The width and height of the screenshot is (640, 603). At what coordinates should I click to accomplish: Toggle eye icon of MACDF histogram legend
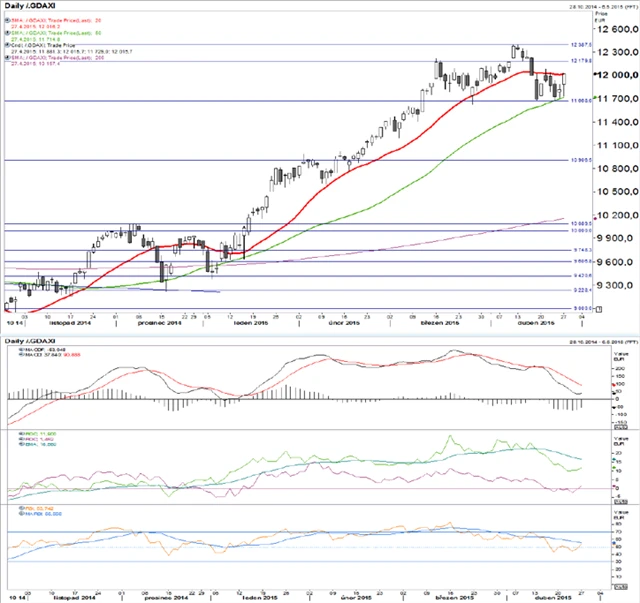coord(22,350)
